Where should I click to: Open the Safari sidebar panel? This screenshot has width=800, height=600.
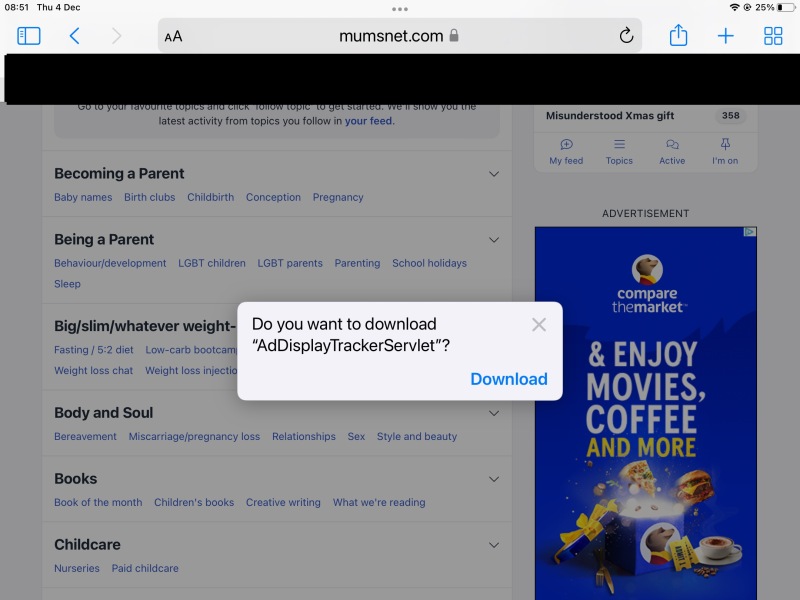click(x=28, y=35)
